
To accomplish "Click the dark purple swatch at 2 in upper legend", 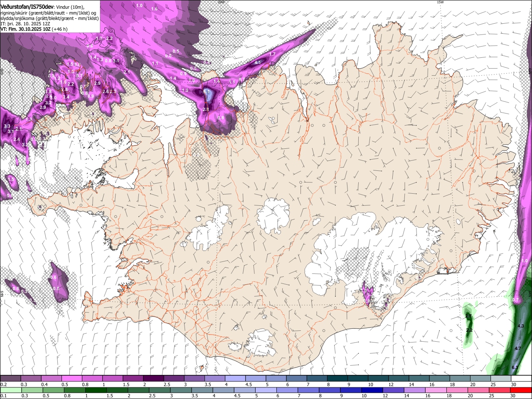I will (x=153, y=379).
